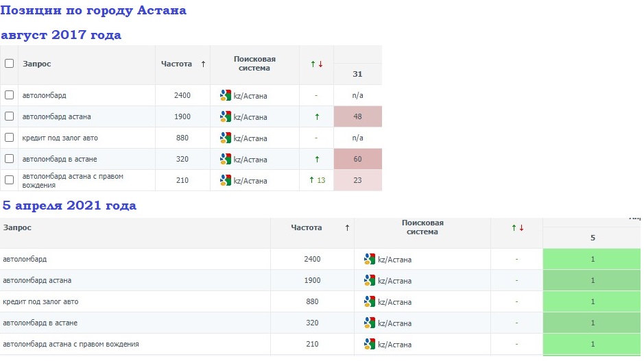Click date column header 31
Image resolution: width=644 pixels, height=361 pixels.
coord(357,74)
